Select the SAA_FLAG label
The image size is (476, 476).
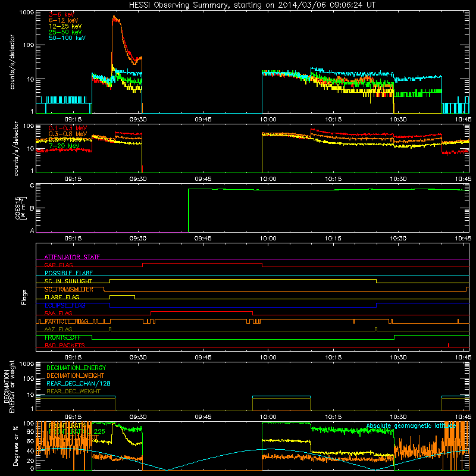pyautogui.click(x=58, y=314)
